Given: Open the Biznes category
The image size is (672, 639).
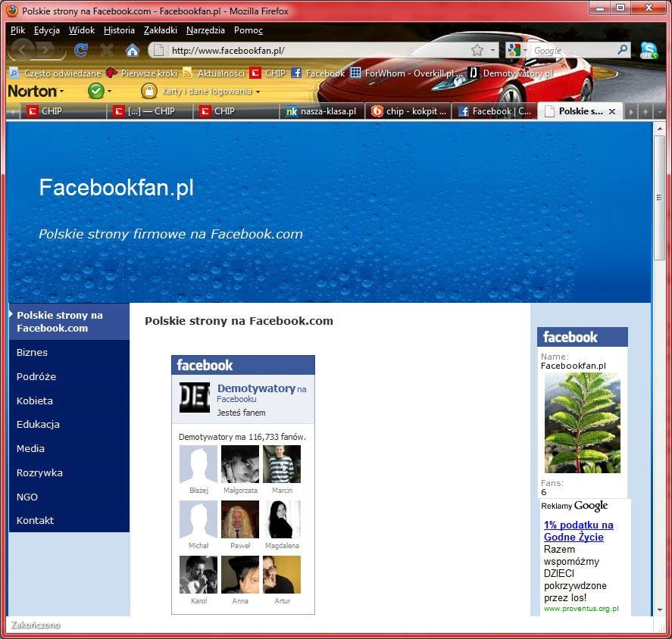Looking at the screenshot, I should pyautogui.click(x=69, y=353).
